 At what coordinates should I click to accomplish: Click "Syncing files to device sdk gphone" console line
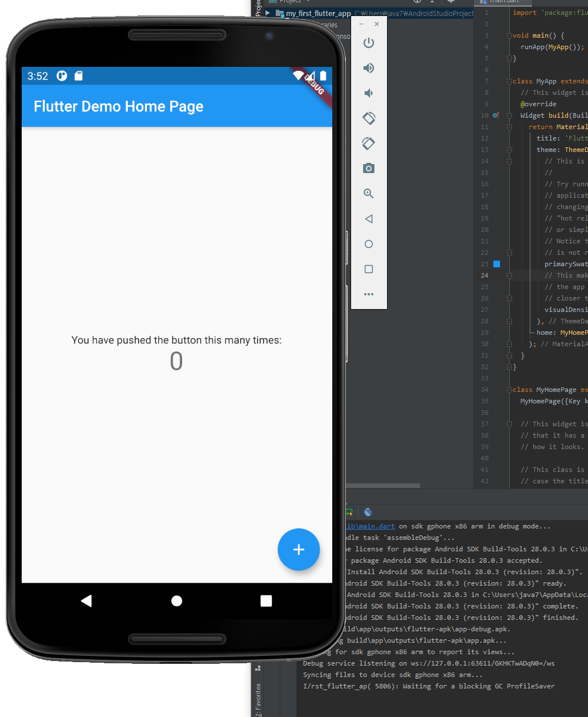[x=393, y=675]
